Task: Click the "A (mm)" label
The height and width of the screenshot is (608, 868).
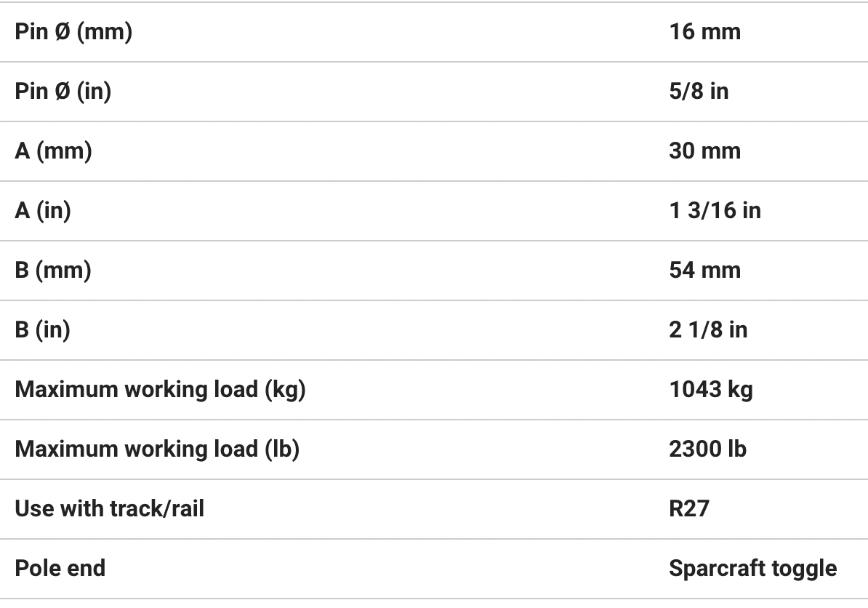Action: click(x=53, y=151)
